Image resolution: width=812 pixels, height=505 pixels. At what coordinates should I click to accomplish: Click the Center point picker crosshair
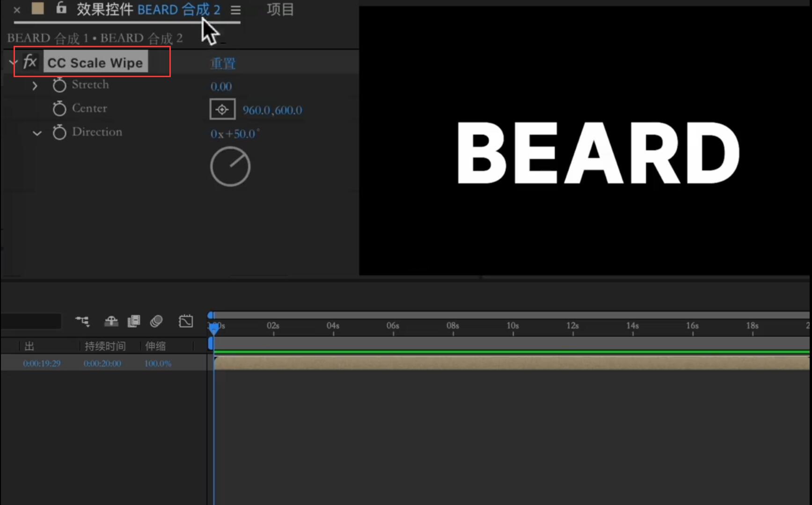pos(222,110)
